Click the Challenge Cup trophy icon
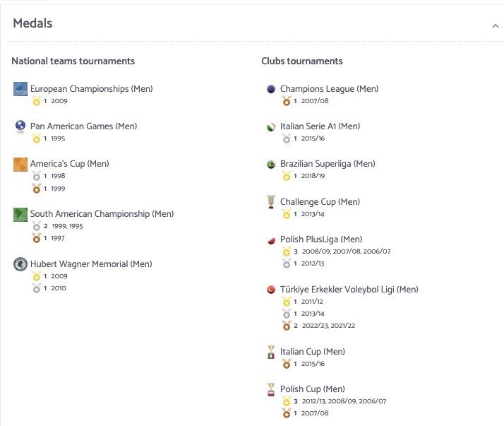This screenshot has width=504, height=426. point(271,202)
